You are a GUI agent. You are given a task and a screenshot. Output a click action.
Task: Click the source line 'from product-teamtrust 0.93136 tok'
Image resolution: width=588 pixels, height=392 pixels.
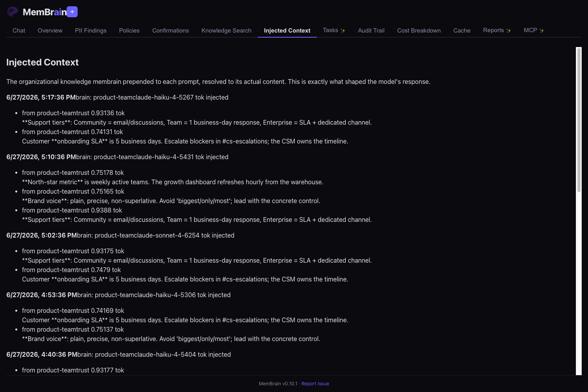[73, 113]
